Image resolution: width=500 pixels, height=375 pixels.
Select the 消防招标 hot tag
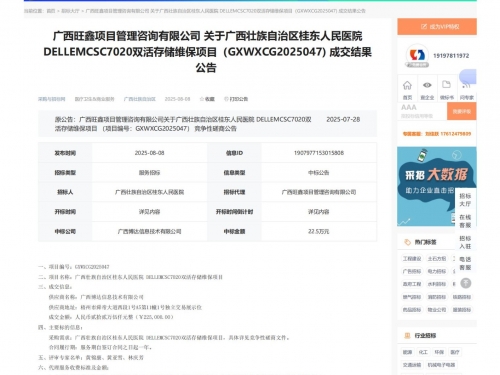437,297
